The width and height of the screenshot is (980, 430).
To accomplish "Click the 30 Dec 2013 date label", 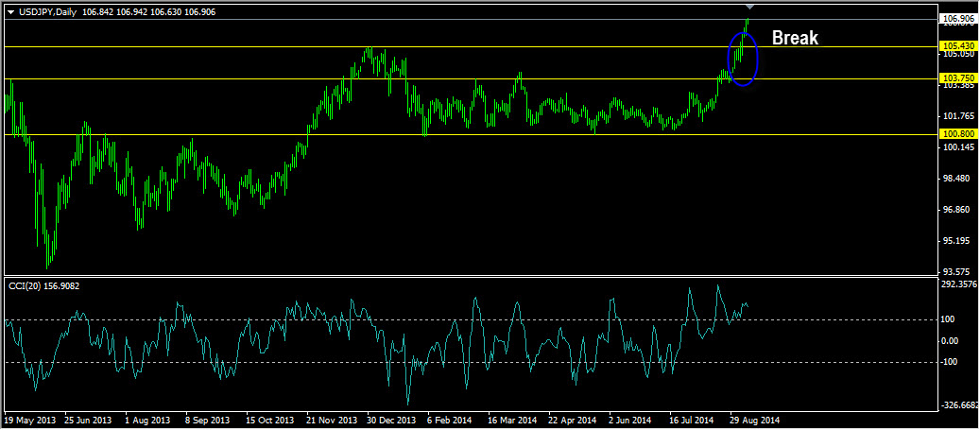I will tap(392, 420).
